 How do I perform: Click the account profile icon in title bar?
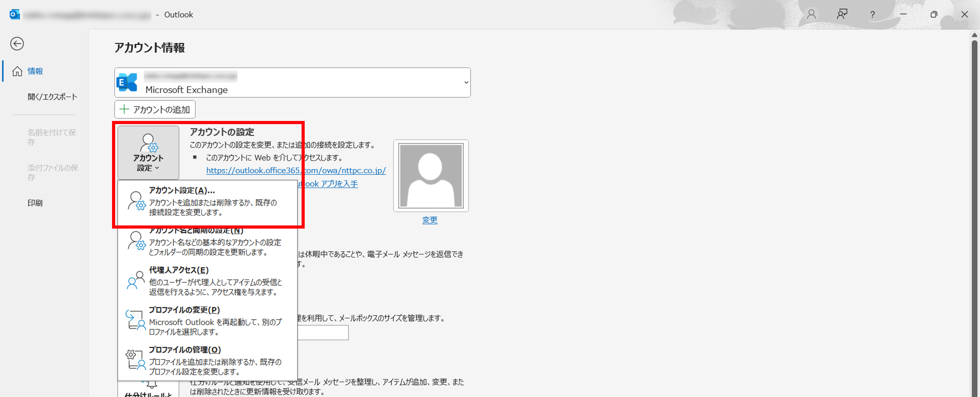811,14
